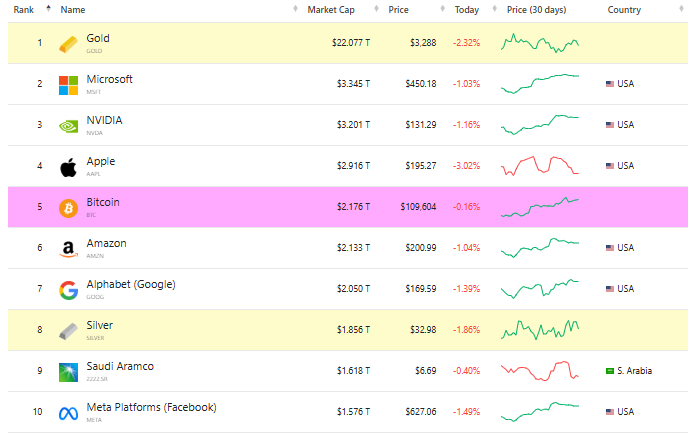
Task: Open the Microsoft company link
Action: 109,79
